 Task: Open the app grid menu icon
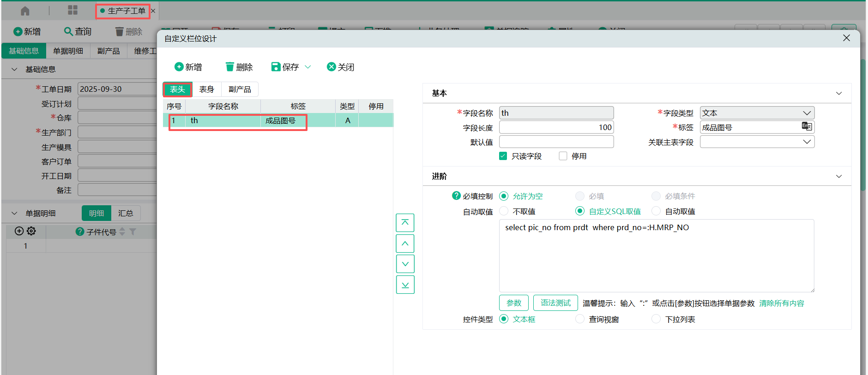[72, 11]
